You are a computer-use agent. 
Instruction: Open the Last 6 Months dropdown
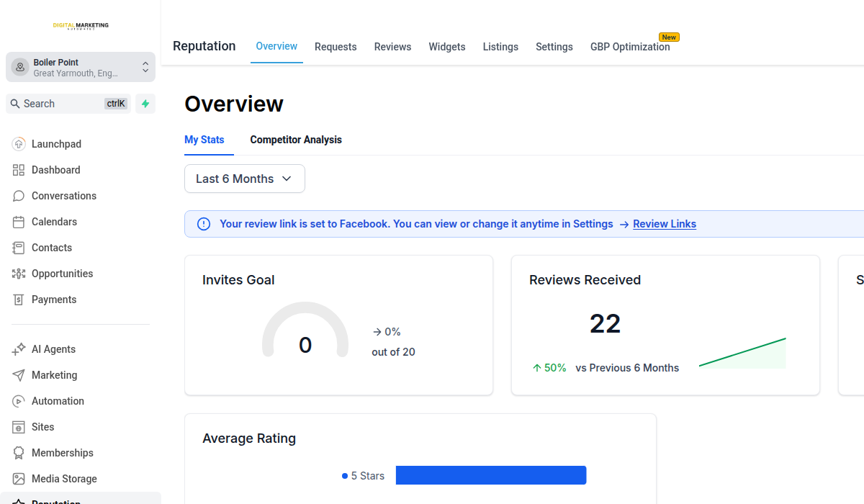click(244, 178)
